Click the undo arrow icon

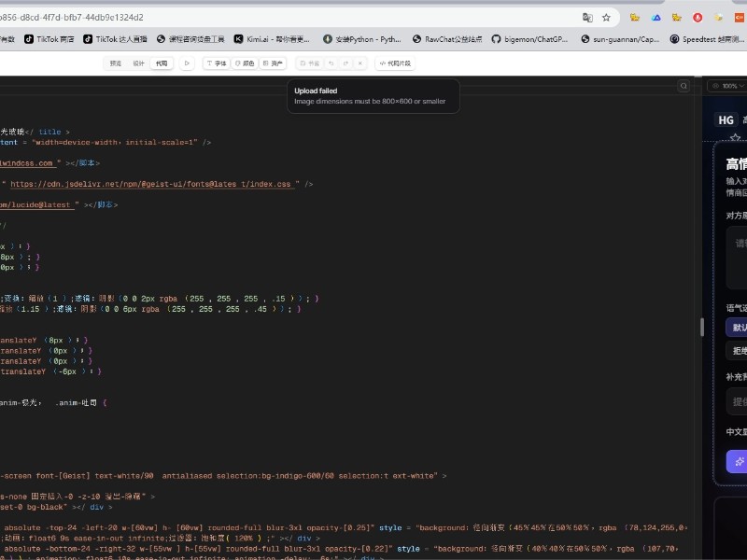331,63
